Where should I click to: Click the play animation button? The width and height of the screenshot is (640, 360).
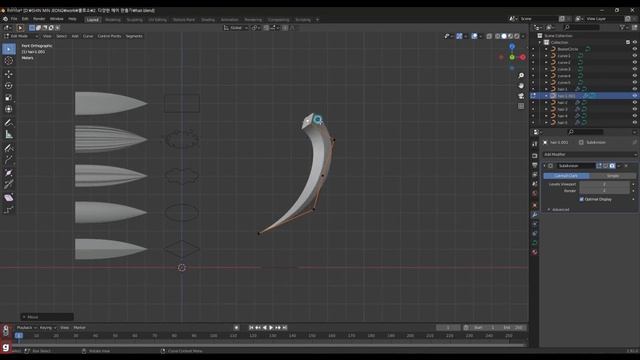coord(271,328)
